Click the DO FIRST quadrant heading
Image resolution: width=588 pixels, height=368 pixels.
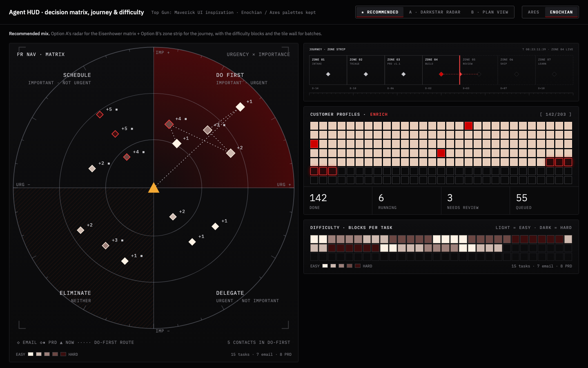pyautogui.click(x=230, y=75)
